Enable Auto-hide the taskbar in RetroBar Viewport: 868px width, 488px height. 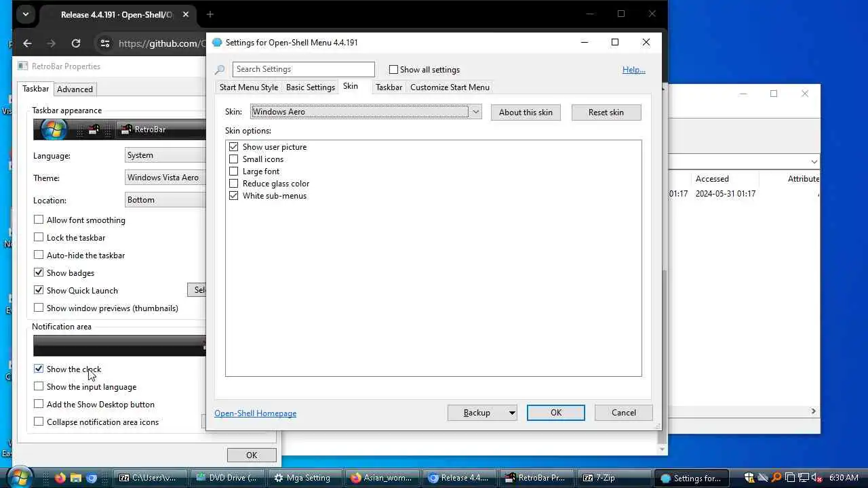39,255
